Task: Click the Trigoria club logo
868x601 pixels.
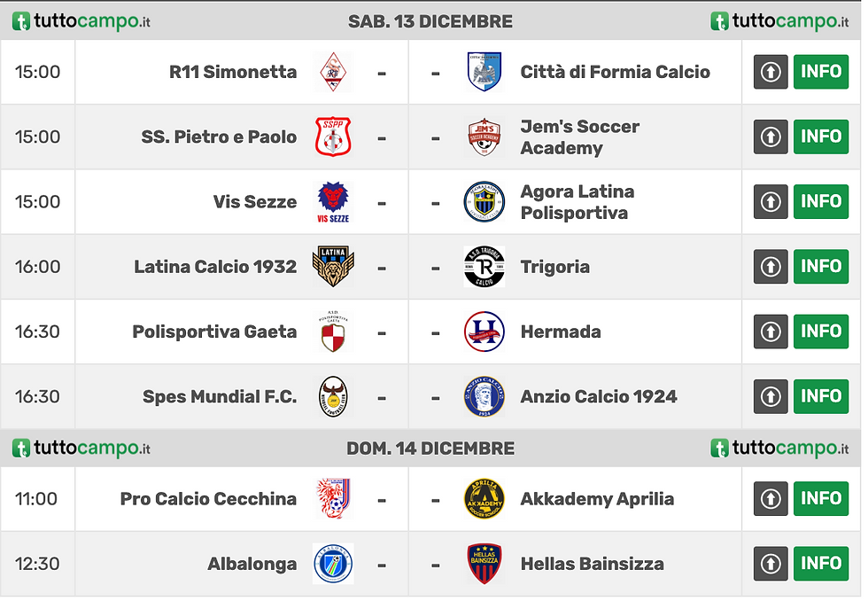Action: click(484, 267)
